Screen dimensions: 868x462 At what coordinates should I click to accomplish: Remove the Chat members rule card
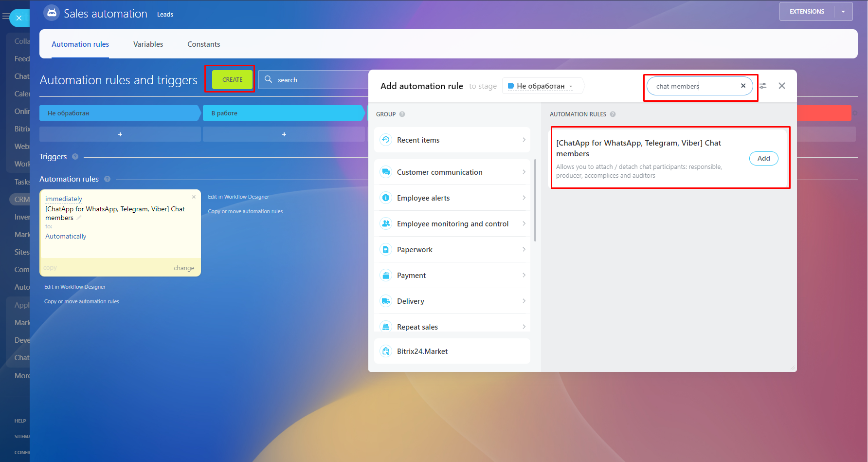click(x=194, y=197)
